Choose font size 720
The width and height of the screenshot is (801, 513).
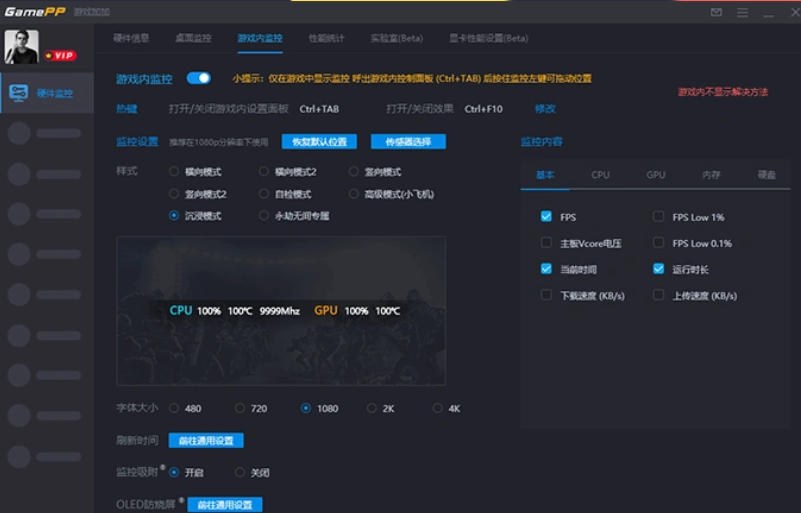click(x=240, y=408)
